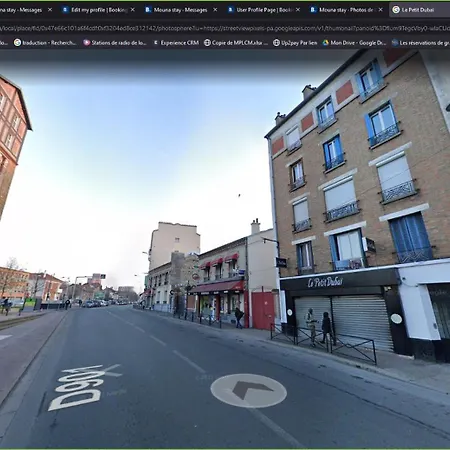Open the first partially visible Messages tab

[x=21, y=10]
